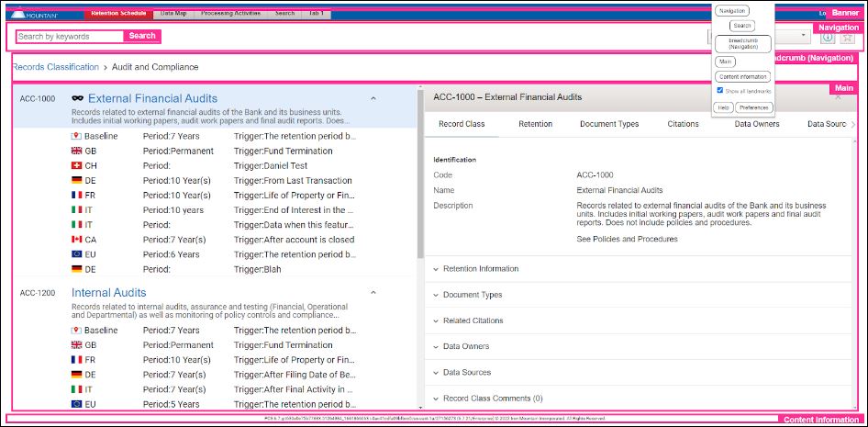Uncheck Show all landmarks checkbox

click(x=719, y=90)
